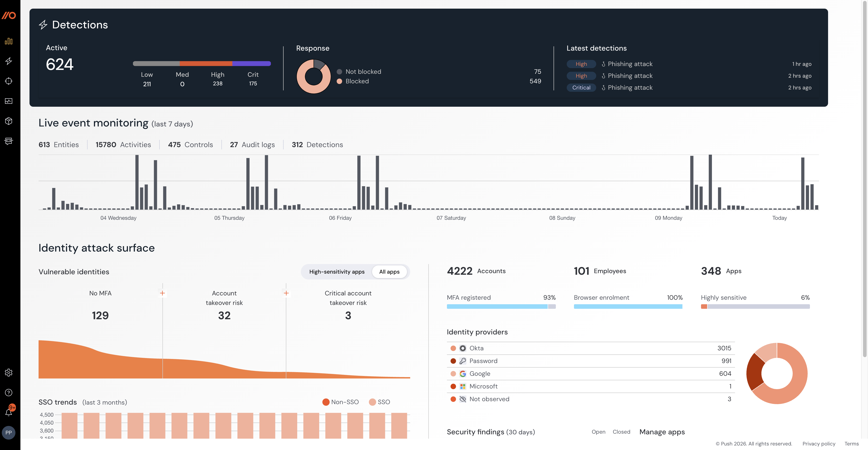Select the All apps toggle option
Screen dimensions: 868x450
click(389, 272)
